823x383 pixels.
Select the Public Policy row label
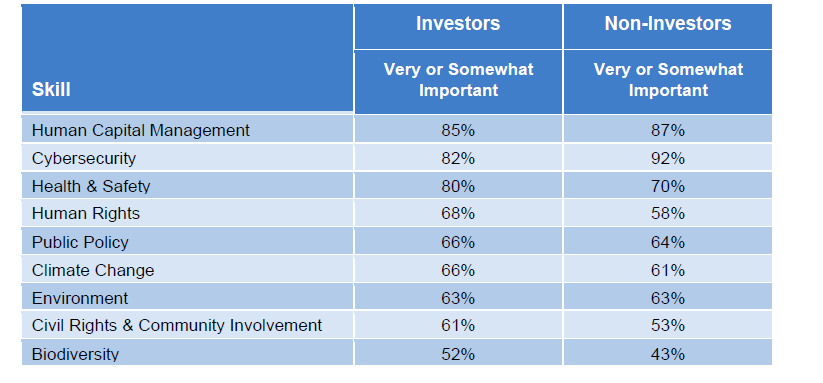(80, 242)
